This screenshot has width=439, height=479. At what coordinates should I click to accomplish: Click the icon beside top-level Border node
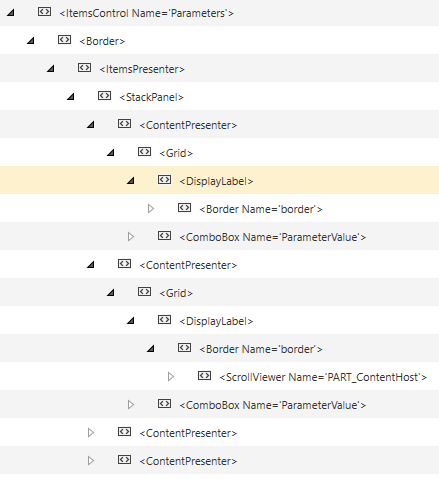point(64,40)
